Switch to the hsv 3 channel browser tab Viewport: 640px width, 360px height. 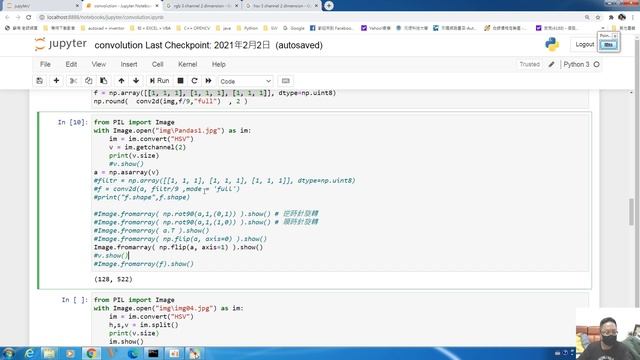(x=282, y=6)
